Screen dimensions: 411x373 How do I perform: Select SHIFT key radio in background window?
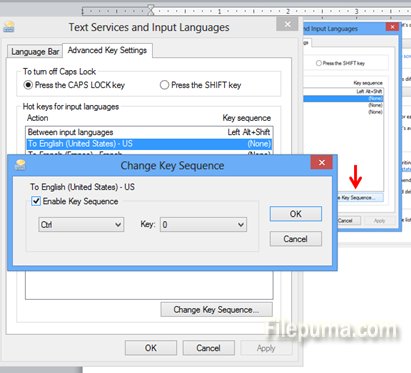tap(319, 63)
